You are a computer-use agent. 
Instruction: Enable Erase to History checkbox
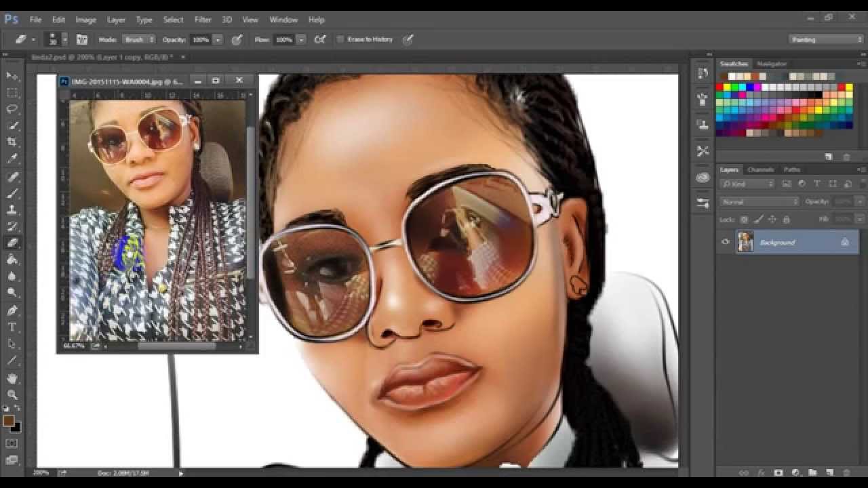340,39
